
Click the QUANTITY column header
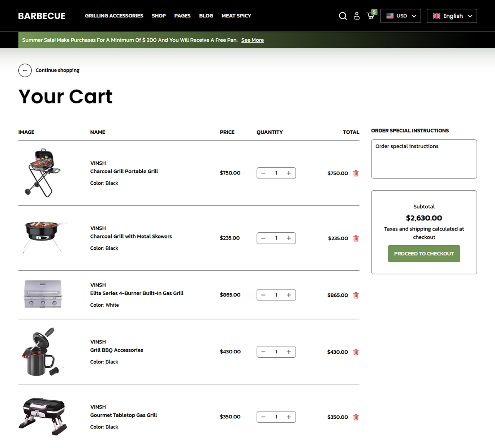pos(270,132)
